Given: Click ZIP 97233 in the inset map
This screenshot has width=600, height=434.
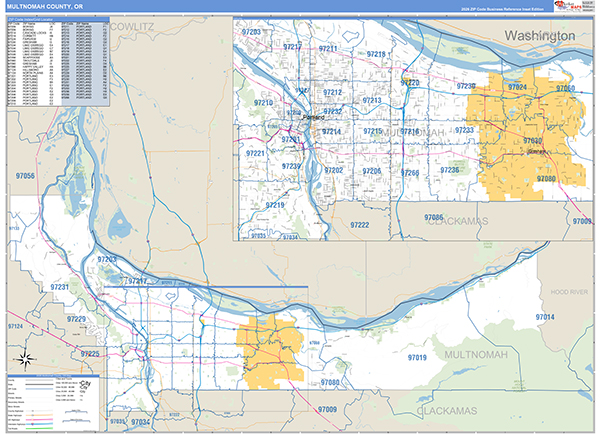Looking at the screenshot, I should pos(465,130).
